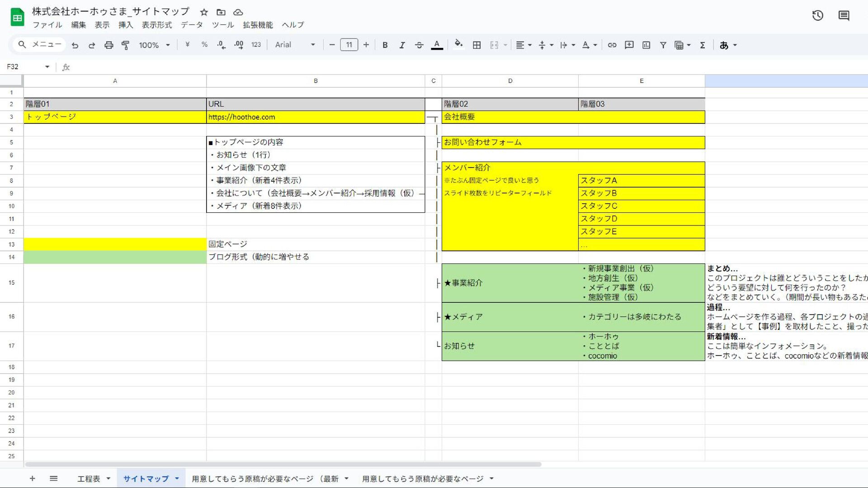The image size is (868, 488).
Task: Open the Arial font dropdown
Action: [x=295, y=45]
